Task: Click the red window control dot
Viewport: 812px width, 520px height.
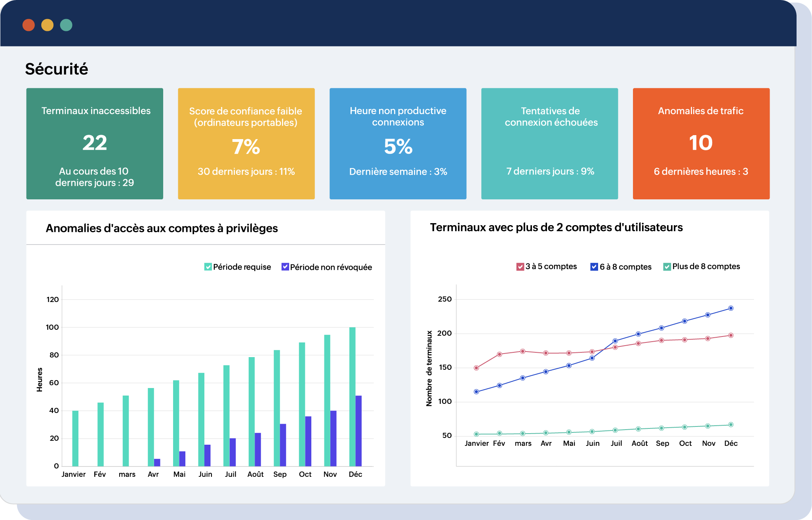Action: [x=29, y=25]
